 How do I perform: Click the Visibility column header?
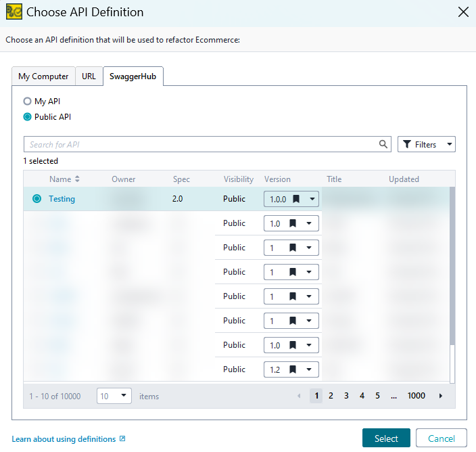click(239, 179)
